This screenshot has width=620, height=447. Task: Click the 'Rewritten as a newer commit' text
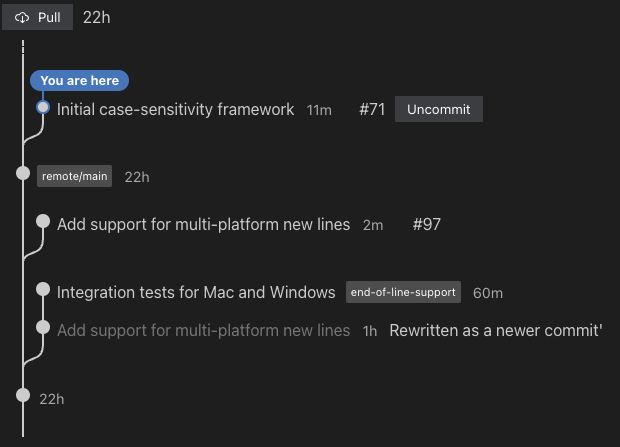pos(496,331)
